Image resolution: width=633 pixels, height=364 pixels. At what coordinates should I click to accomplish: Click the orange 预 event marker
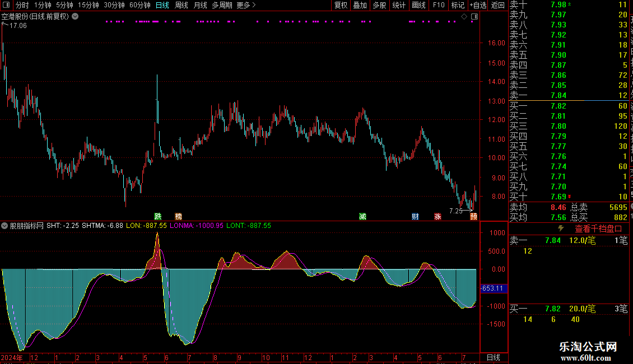tap(473, 217)
